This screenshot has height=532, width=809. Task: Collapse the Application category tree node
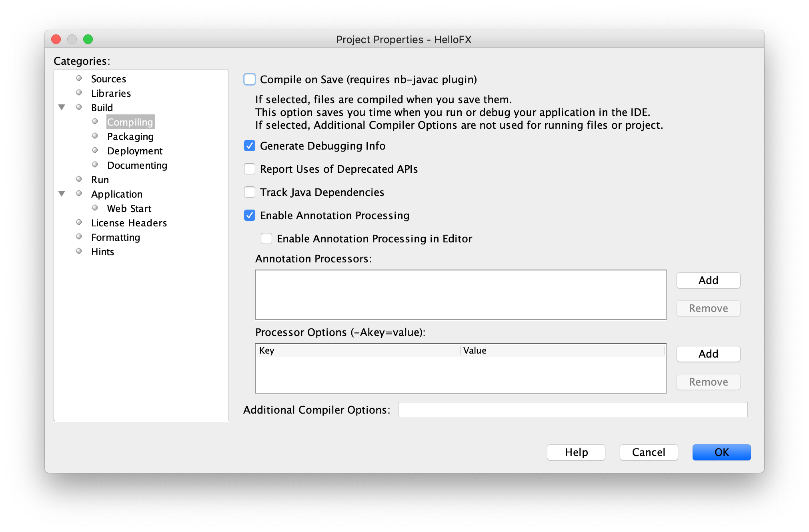coord(62,194)
